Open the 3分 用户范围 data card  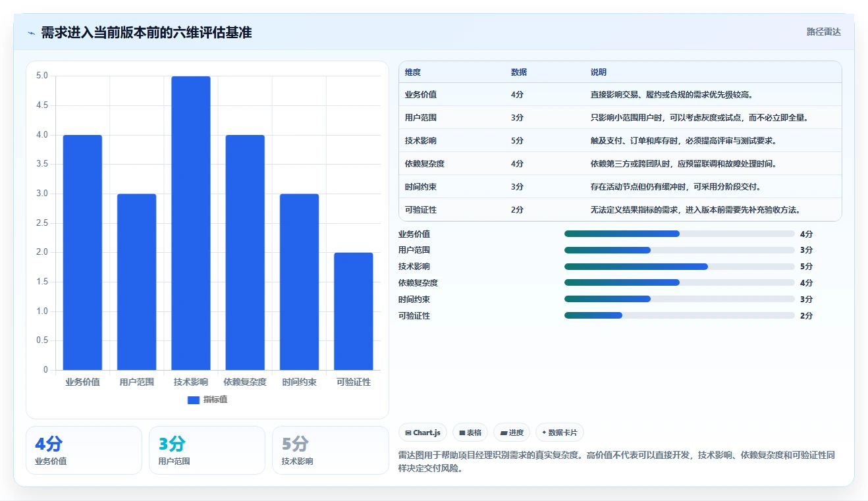point(207,450)
